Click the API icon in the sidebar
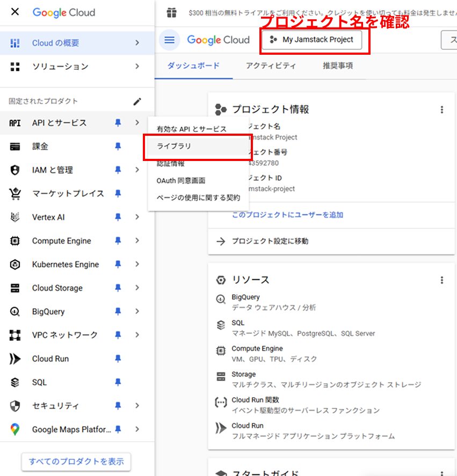Image resolution: width=457 pixels, height=476 pixels. click(15, 123)
